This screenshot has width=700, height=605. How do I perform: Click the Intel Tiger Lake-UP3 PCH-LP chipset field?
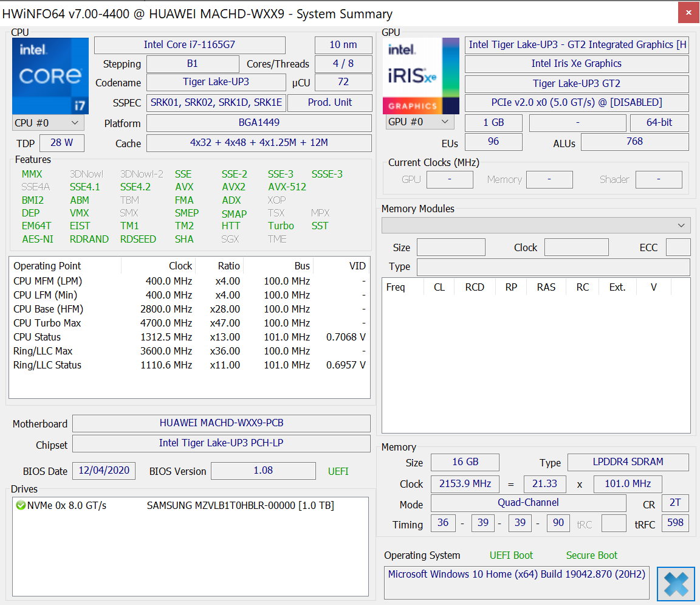[221, 443]
